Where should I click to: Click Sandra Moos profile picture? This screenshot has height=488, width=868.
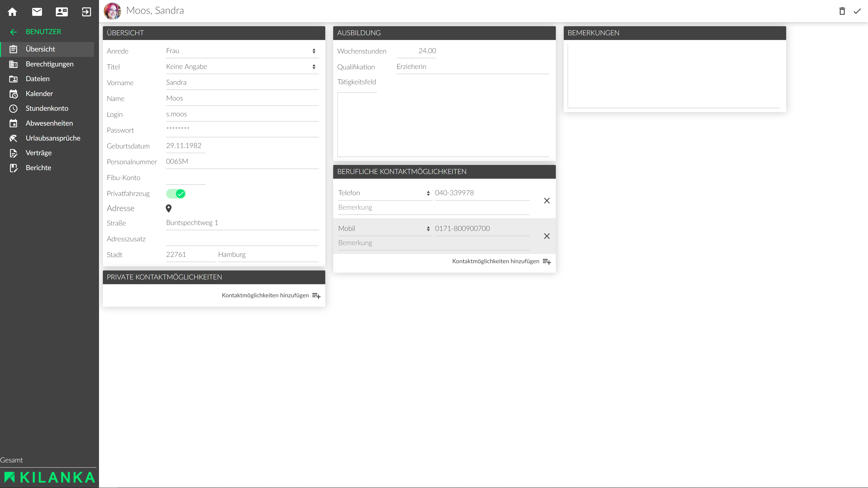coord(112,11)
